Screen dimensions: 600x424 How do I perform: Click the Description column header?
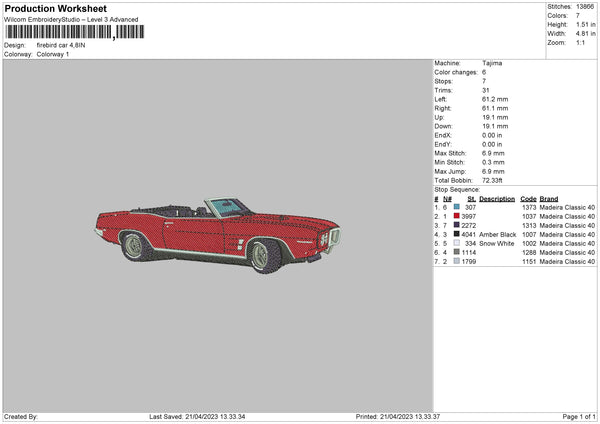[x=496, y=198]
